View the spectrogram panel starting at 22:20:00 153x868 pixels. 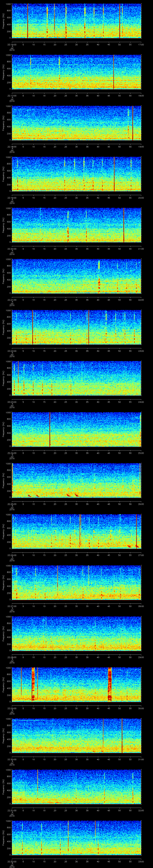coord(77,225)
